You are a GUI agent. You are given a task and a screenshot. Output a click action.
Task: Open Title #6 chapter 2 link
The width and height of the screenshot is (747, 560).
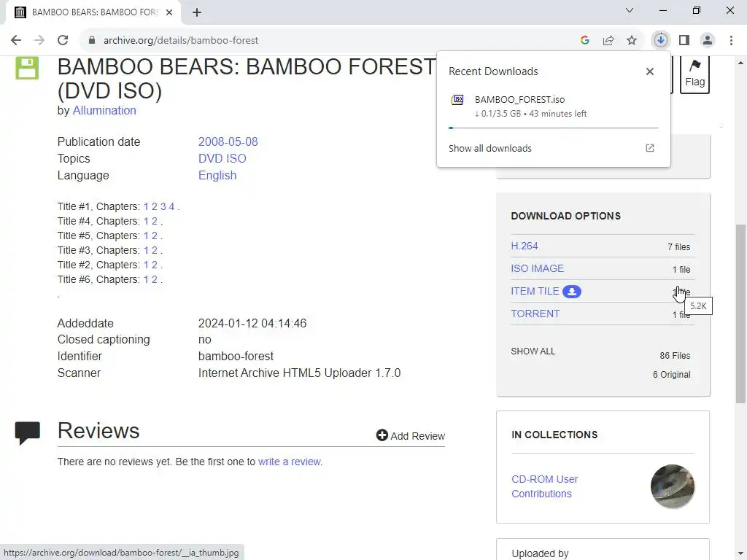tap(155, 279)
